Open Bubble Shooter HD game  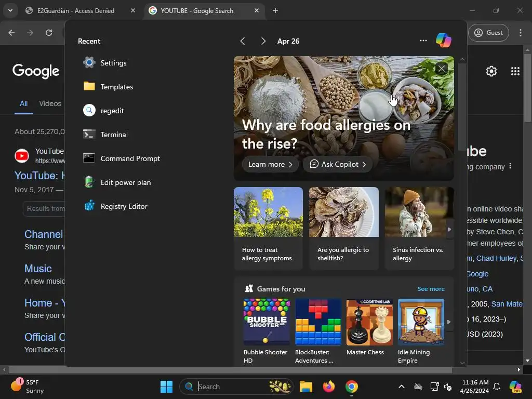tap(267, 331)
